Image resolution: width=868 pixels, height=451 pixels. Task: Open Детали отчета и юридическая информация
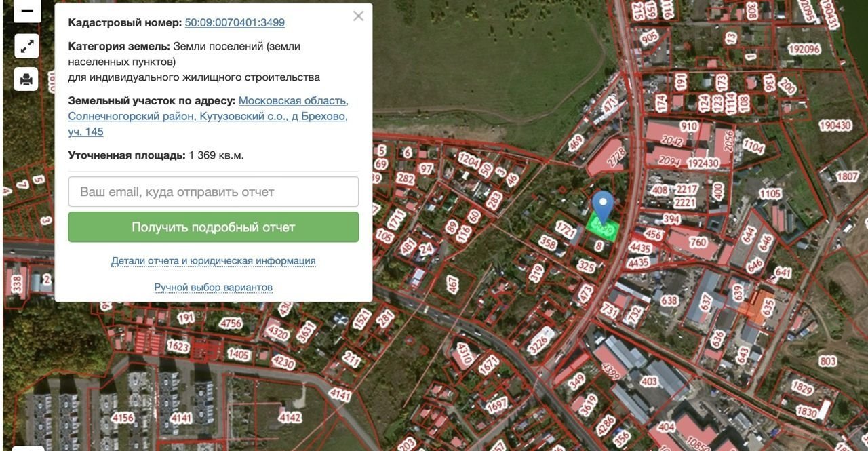213,261
